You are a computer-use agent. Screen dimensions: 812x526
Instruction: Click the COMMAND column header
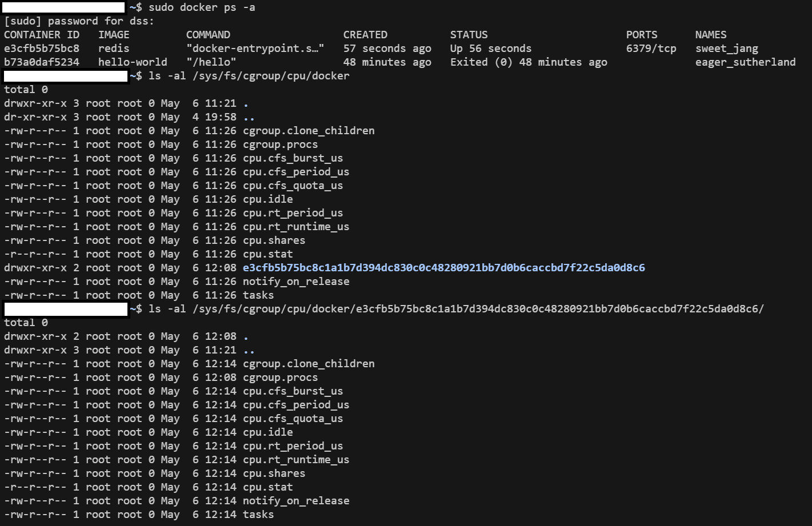tap(208, 35)
